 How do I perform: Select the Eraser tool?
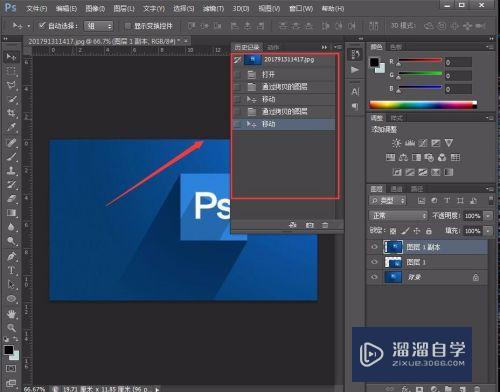[11, 199]
